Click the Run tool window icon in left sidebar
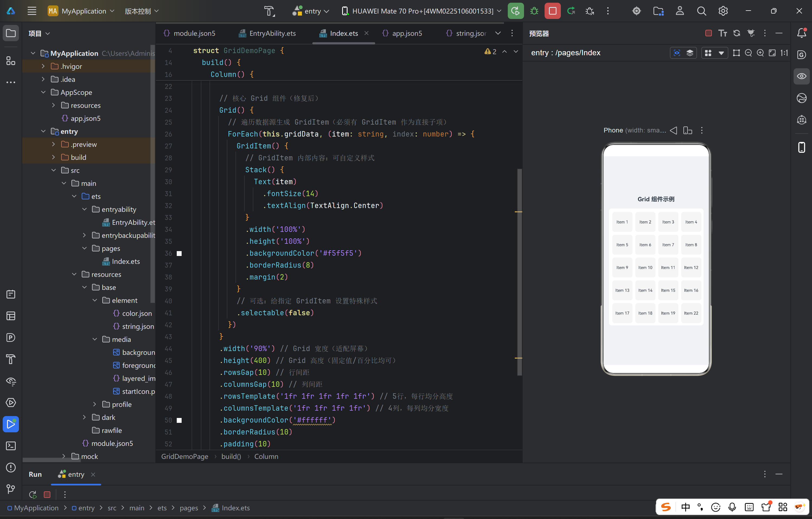Image resolution: width=812 pixels, height=519 pixels. (x=11, y=424)
